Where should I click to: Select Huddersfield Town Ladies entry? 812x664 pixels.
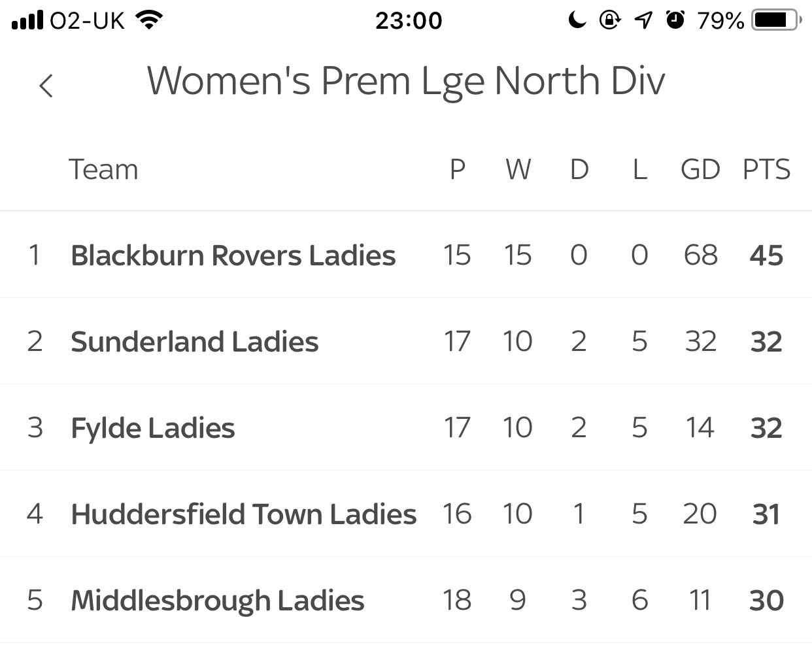point(243,514)
